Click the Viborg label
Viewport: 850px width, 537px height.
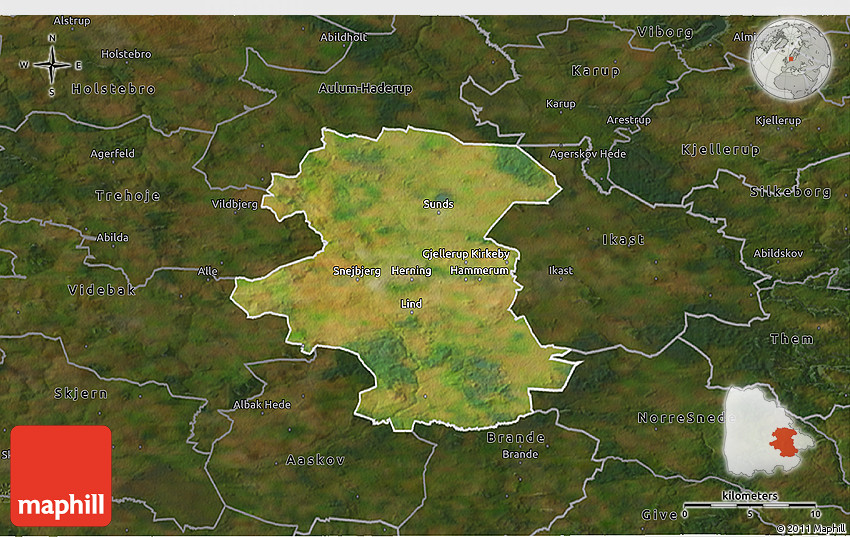click(x=663, y=32)
